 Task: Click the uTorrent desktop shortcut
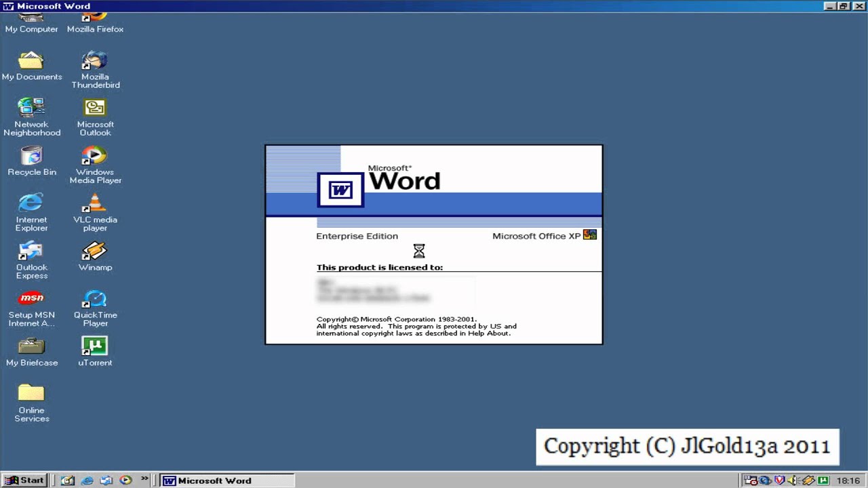click(95, 352)
